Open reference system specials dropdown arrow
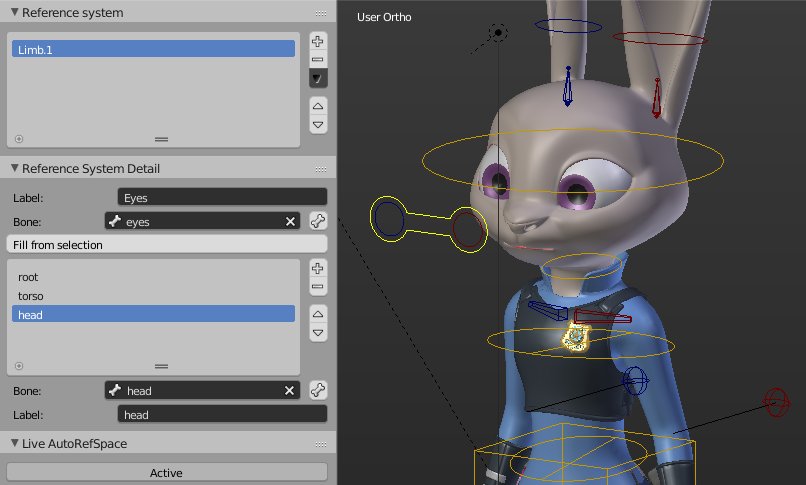 click(x=318, y=78)
